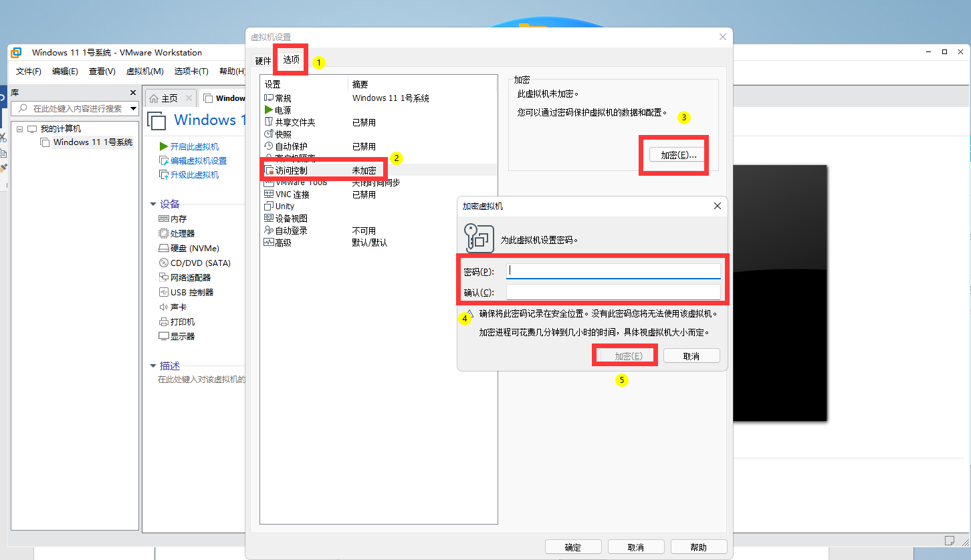Open the 选项卡(T) menu

tap(191, 71)
